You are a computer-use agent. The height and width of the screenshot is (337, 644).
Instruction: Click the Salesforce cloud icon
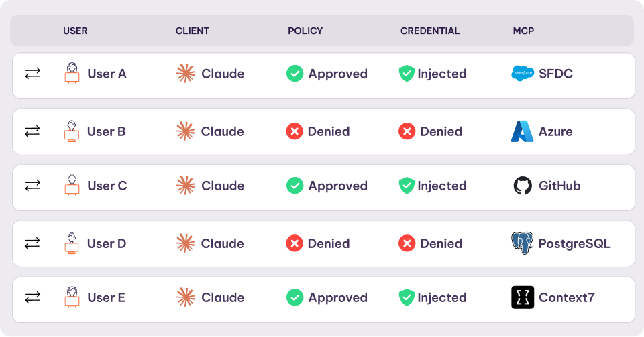coord(522,74)
